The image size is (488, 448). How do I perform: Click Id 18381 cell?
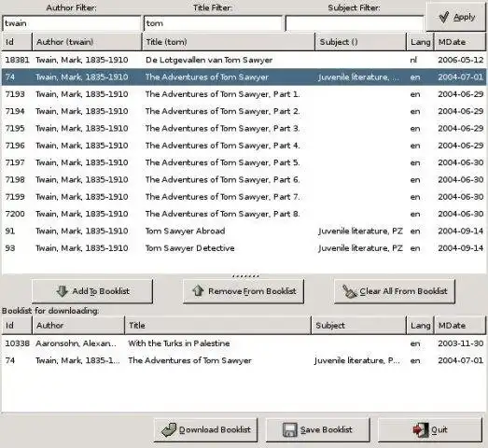pos(17,60)
